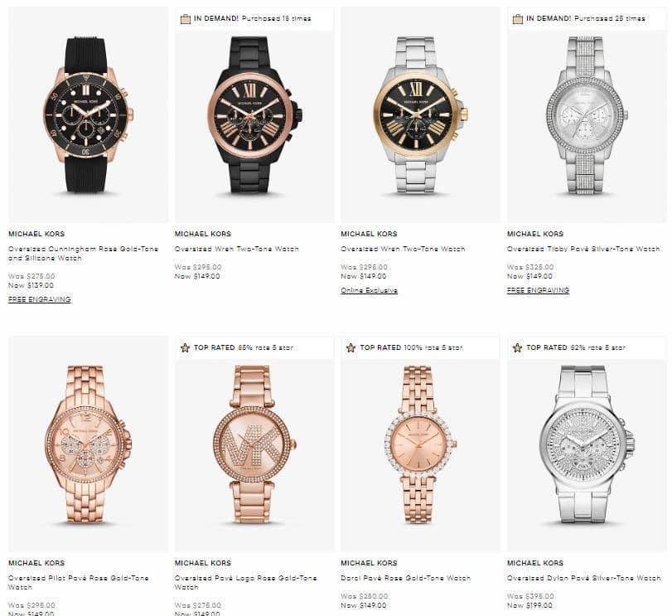672x616 pixels.
Task: Click the star icon beside '100% rate 5 star'
Action: tap(351, 347)
